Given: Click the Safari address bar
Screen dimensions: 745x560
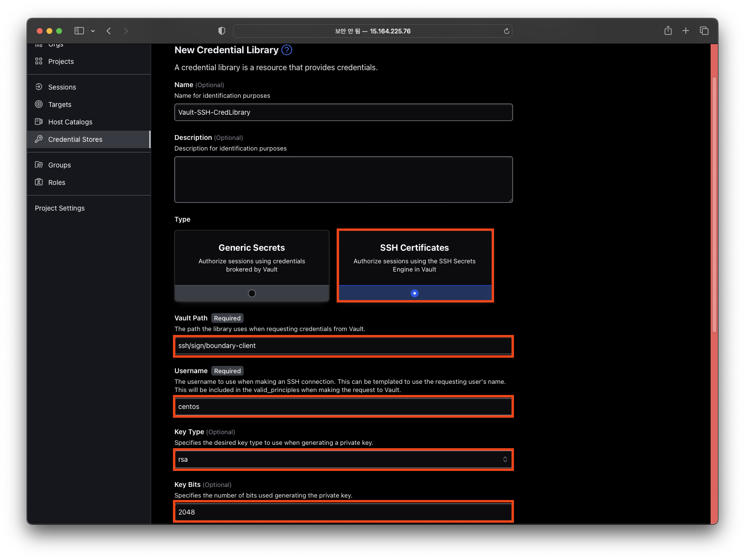Looking at the screenshot, I should [x=372, y=31].
